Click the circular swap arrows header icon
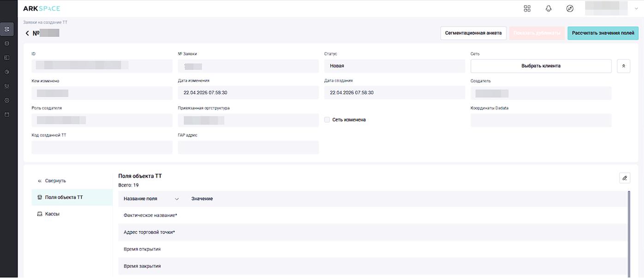 [x=570, y=8]
